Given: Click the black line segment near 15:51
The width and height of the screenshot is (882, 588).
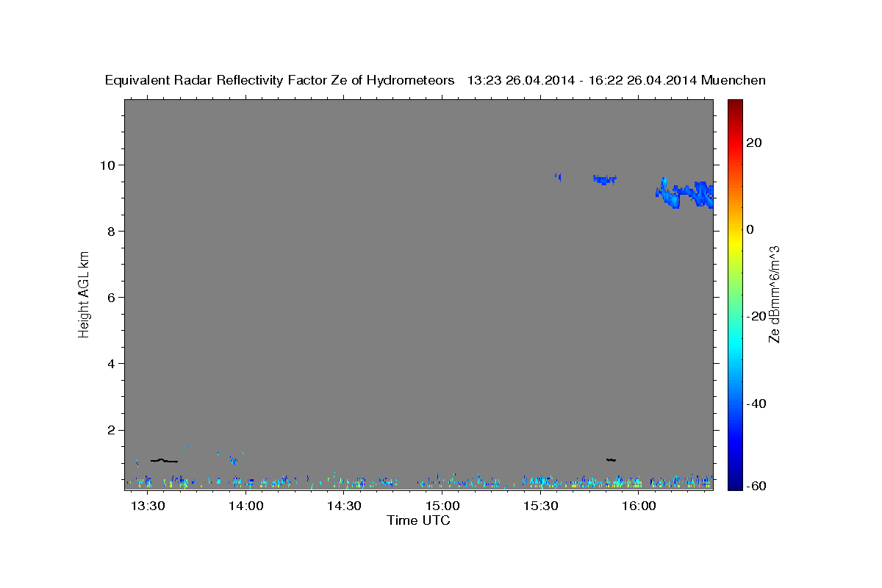Looking at the screenshot, I should tap(611, 459).
